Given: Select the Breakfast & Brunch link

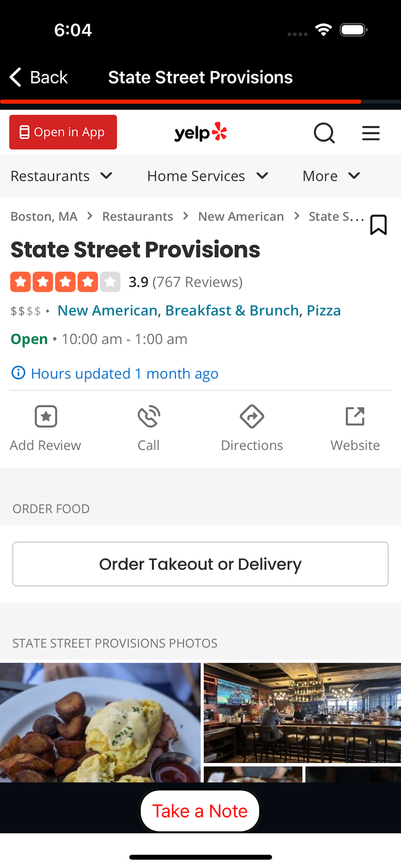Looking at the screenshot, I should point(232,310).
